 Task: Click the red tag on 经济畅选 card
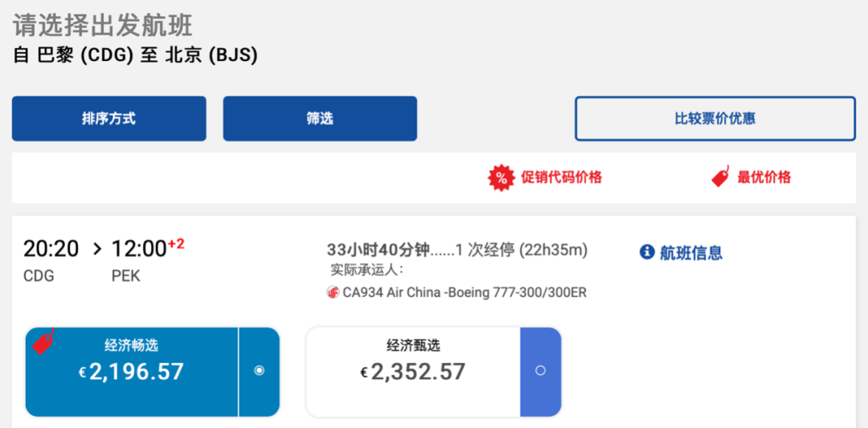point(43,341)
